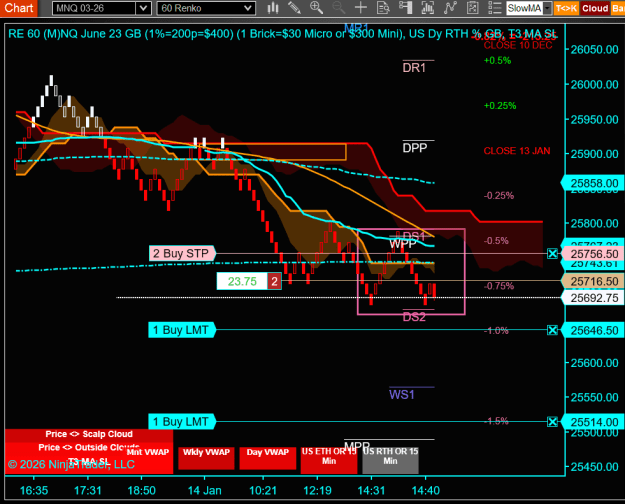Click the DR1 pivot label
Viewport: 625px width, 504px height.
tap(414, 68)
